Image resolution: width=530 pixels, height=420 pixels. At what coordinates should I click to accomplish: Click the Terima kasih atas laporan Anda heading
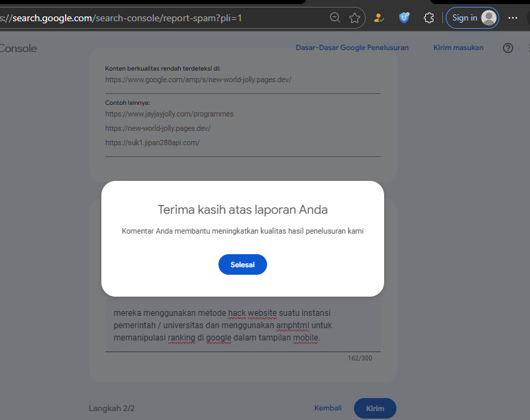242,210
